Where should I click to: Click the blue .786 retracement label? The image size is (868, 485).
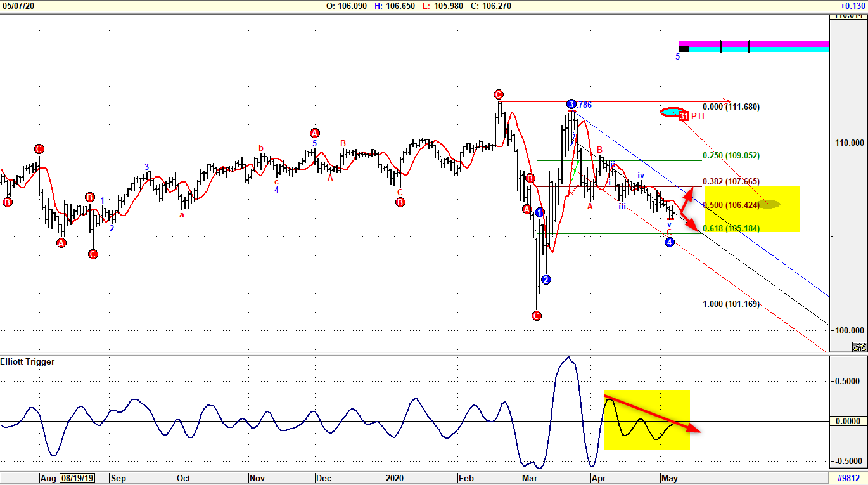[584, 105]
